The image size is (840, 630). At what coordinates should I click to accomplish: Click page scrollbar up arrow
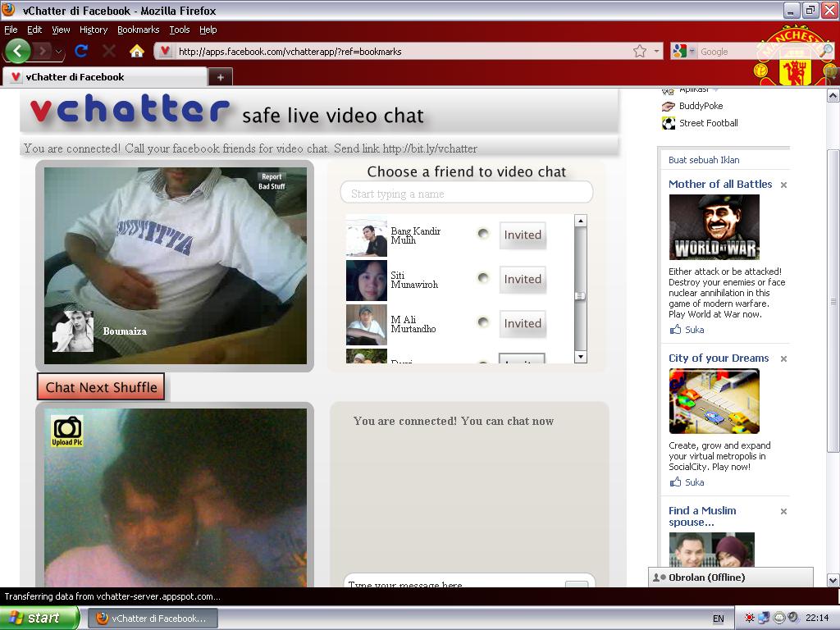point(833,95)
